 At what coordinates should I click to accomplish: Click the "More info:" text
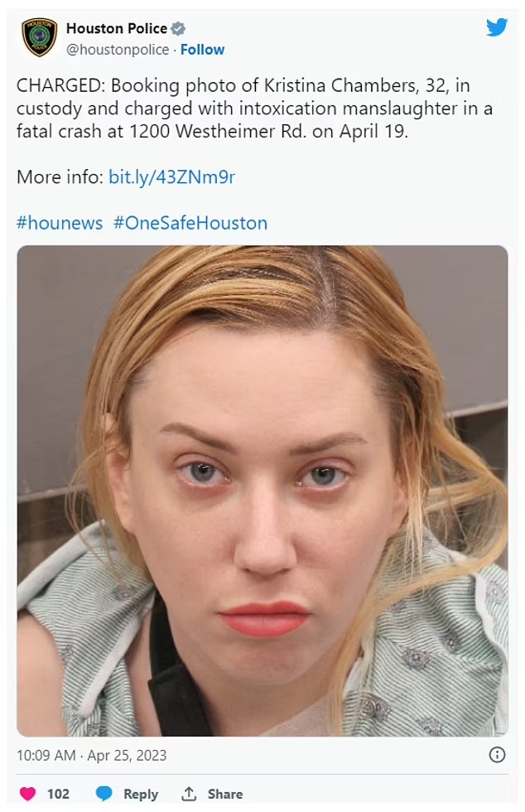tap(60, 177)
